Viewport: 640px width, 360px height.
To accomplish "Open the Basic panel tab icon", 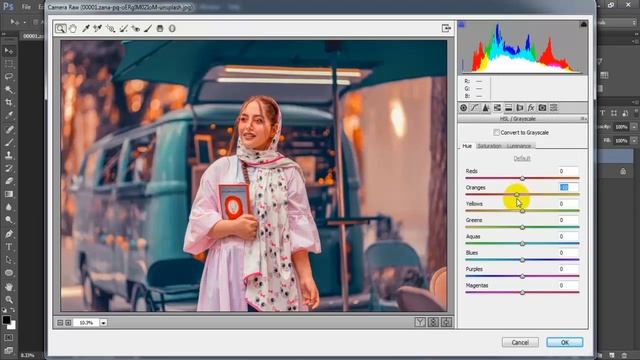I will (463, 108).
